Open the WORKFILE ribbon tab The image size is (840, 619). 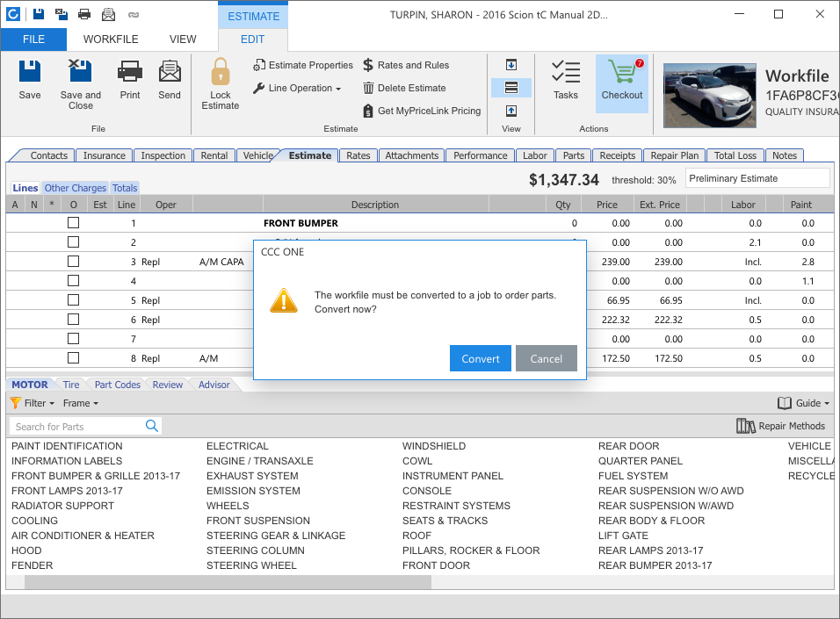111,40
